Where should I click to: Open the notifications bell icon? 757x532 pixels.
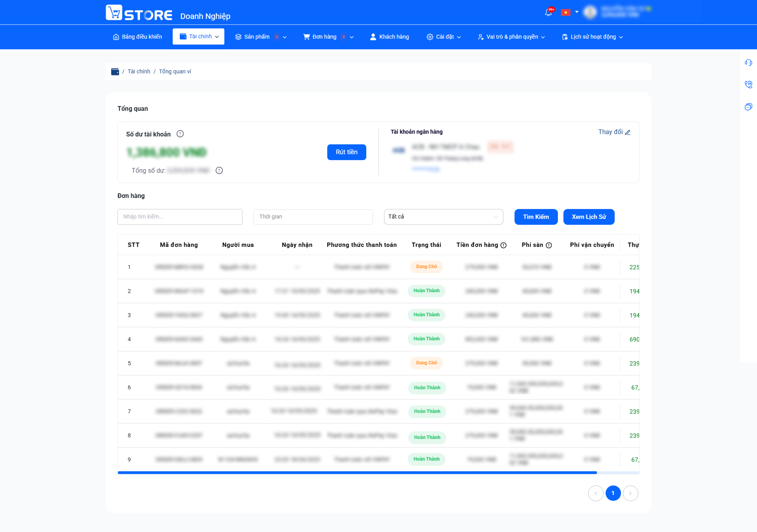coord(548,13)
